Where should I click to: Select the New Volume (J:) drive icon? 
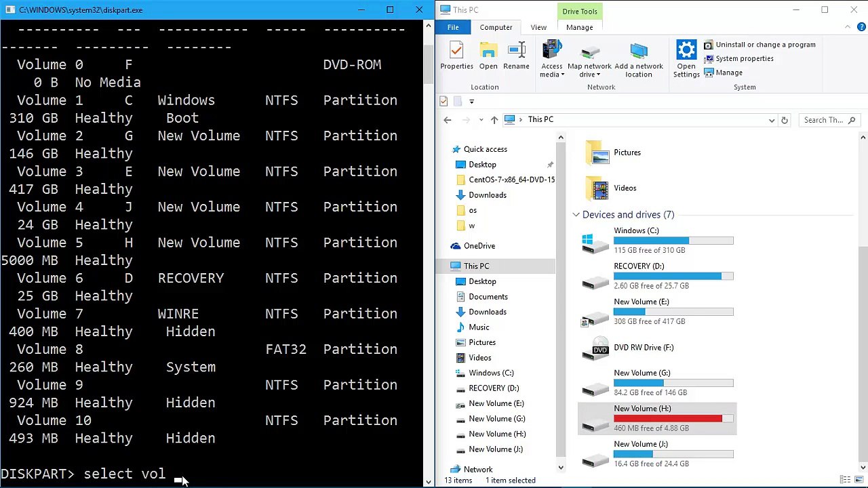[595, 460]
